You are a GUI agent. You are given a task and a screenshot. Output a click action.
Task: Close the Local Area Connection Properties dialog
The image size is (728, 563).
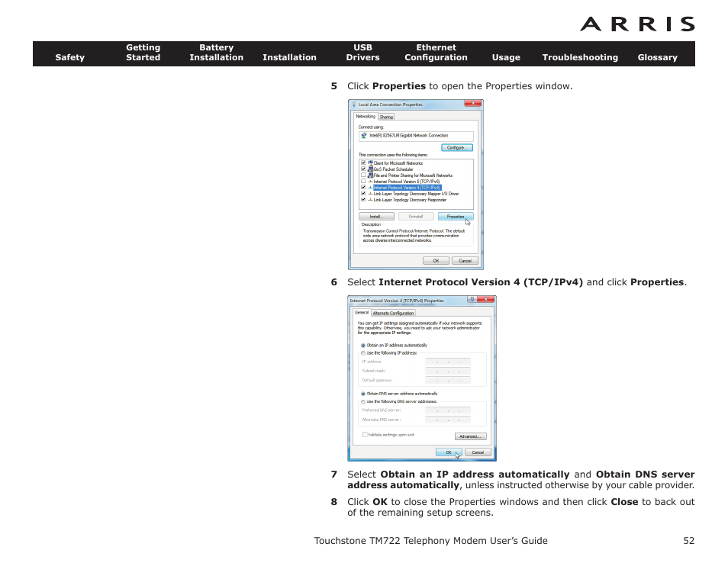click(x=472, y=103)
